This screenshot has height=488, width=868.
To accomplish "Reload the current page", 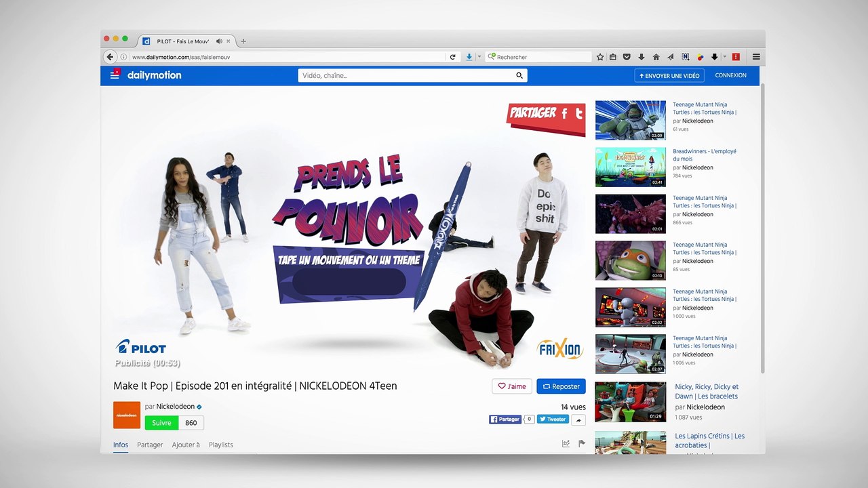I will [x=452, y=57].
